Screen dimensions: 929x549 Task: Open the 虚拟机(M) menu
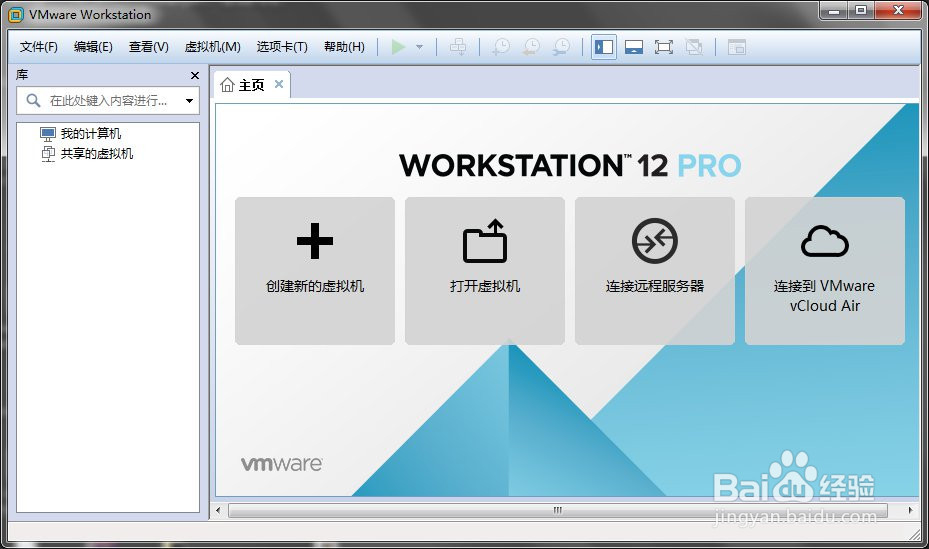point(213,47)
